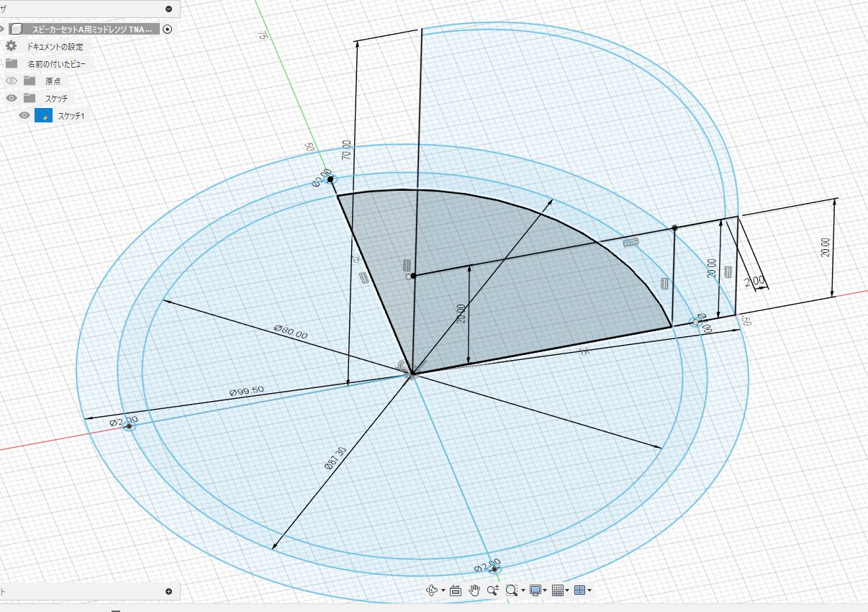The height and width of the screenshot is (612, 868).
Task: Select the Zoom plus-minus tool
Action: pos(493,590)
